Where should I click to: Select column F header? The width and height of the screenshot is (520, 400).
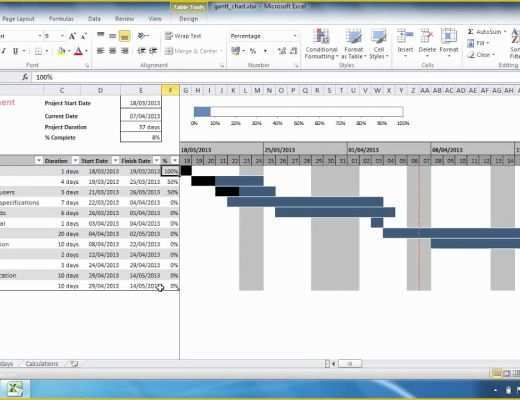(170, 90)
